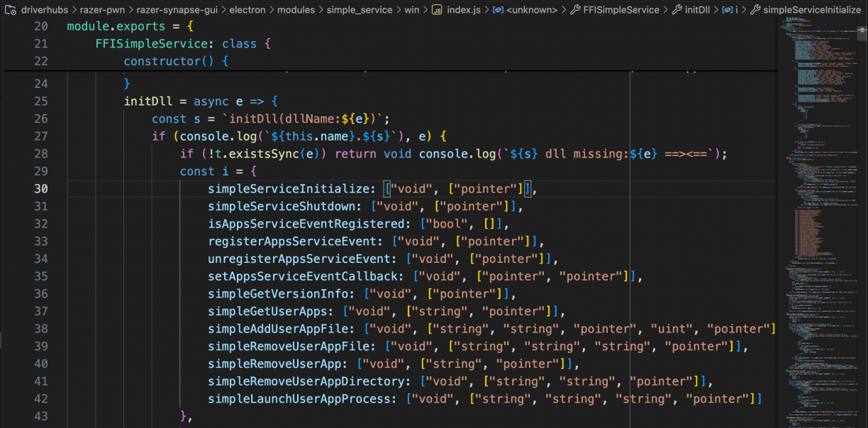
Task: Click the sticky scroll line constructor() {
Action: 176,61
